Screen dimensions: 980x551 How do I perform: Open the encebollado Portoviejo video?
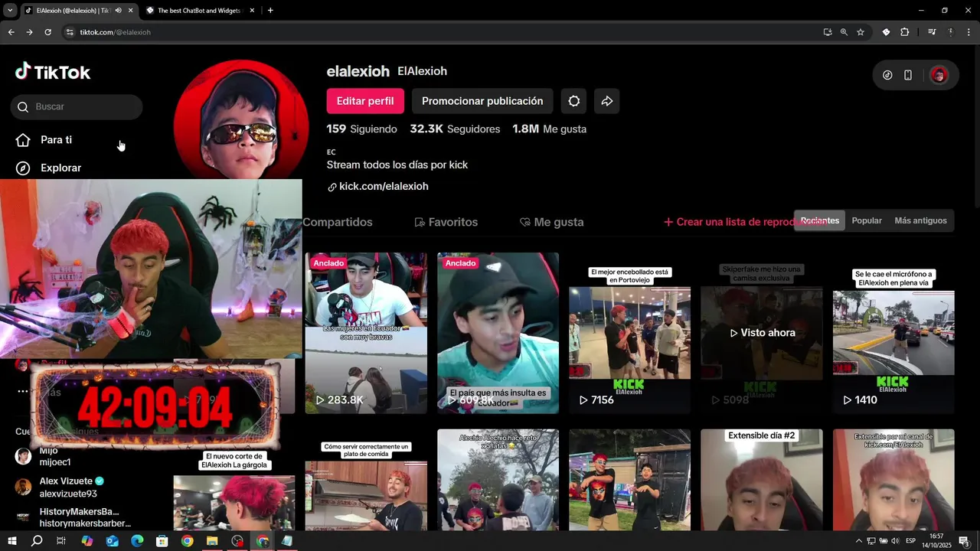[x=629, y=333]
